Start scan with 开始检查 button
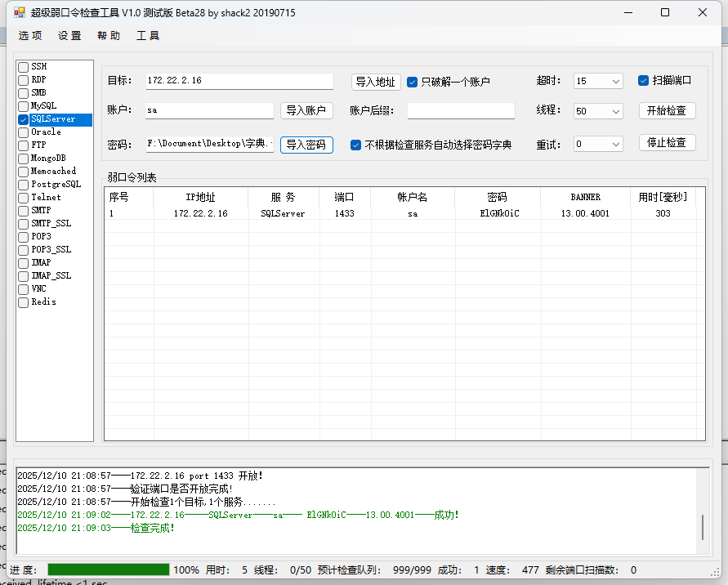728x585 pixels. pyautogui.click(x=668, y=110)
